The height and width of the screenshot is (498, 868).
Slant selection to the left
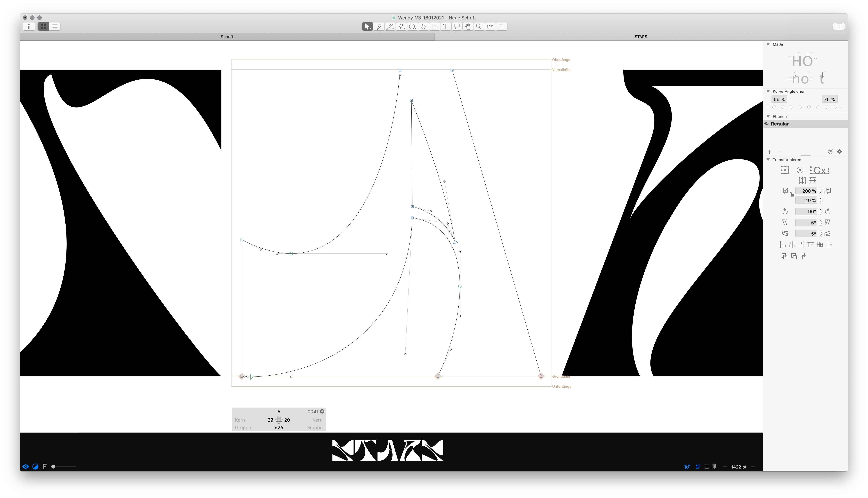coord(785,222)
